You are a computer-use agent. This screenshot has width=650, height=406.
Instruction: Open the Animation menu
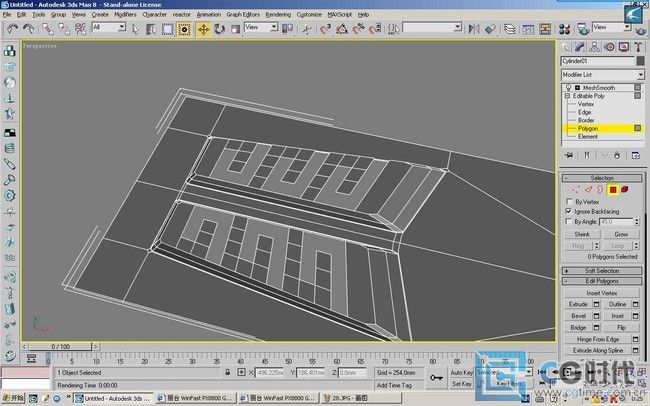coord(209,15)
